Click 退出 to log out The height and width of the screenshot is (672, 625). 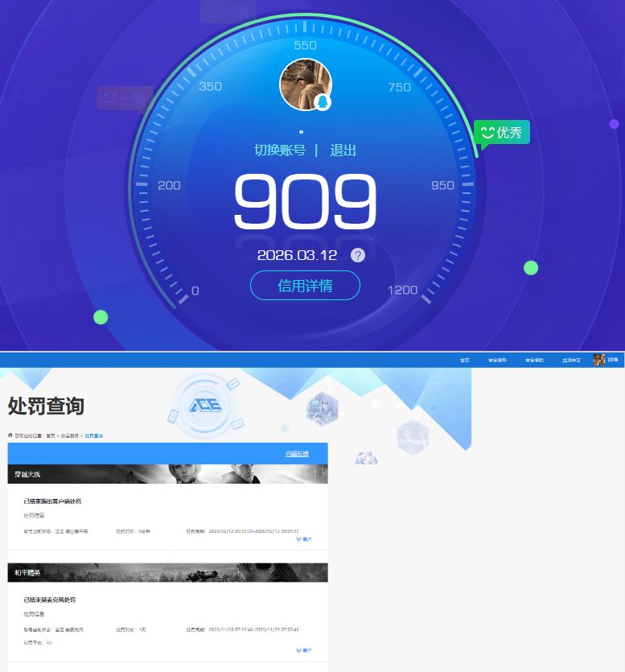coord(343,150)
